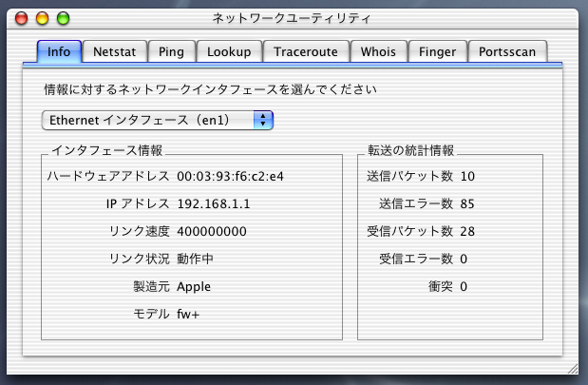Click the resize grip in the window corner
This screenshot has width=588, height=385.
click(x=571, y=368)
